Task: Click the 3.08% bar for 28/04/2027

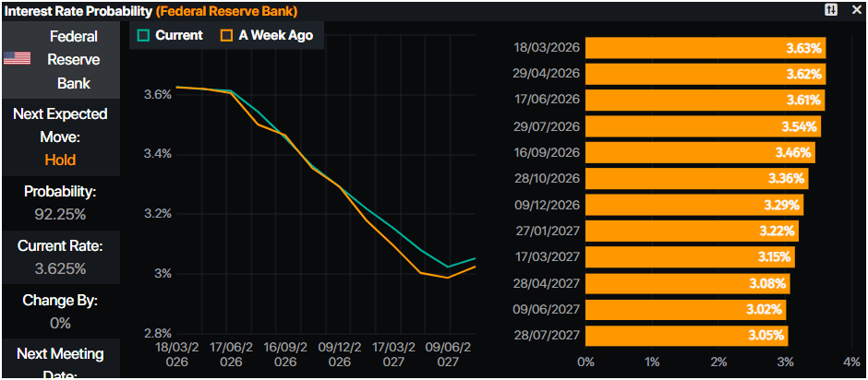Action: coord(688,284)
